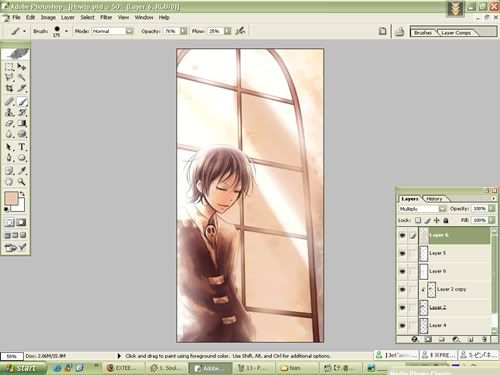Select the Type tool
Viewport: 500px width, 375px height.
(x=22, y=147)
